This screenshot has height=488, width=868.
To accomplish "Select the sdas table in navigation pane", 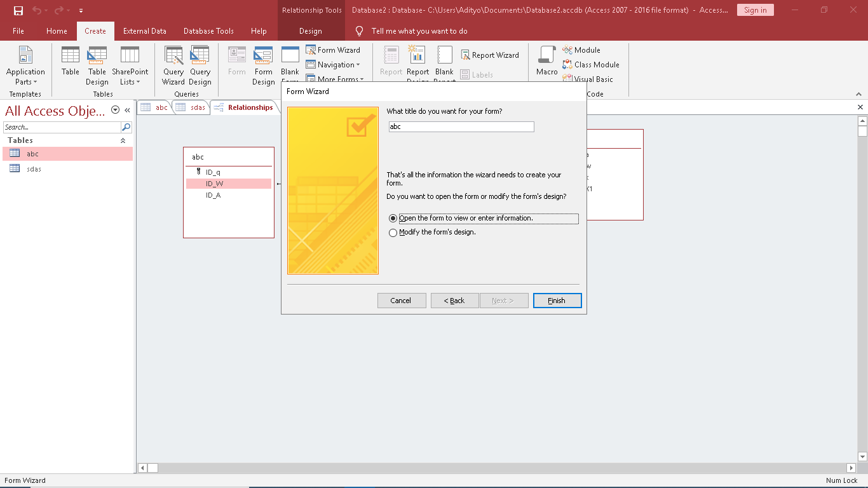I will coord(34,169).
